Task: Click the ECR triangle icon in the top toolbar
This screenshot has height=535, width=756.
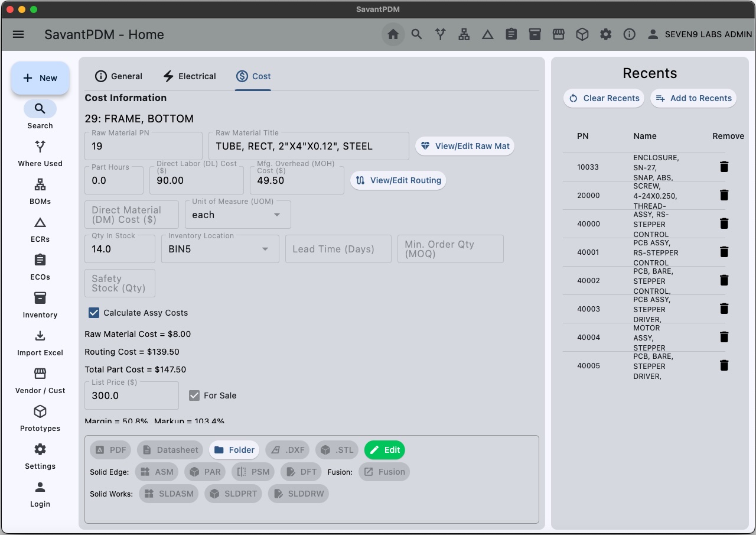Action: pos(487,34)
